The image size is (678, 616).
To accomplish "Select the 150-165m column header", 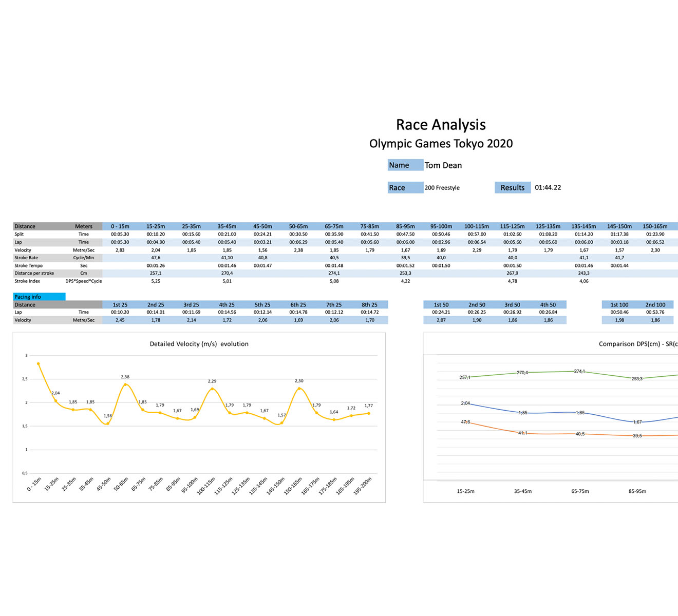I will click(655, 226).
